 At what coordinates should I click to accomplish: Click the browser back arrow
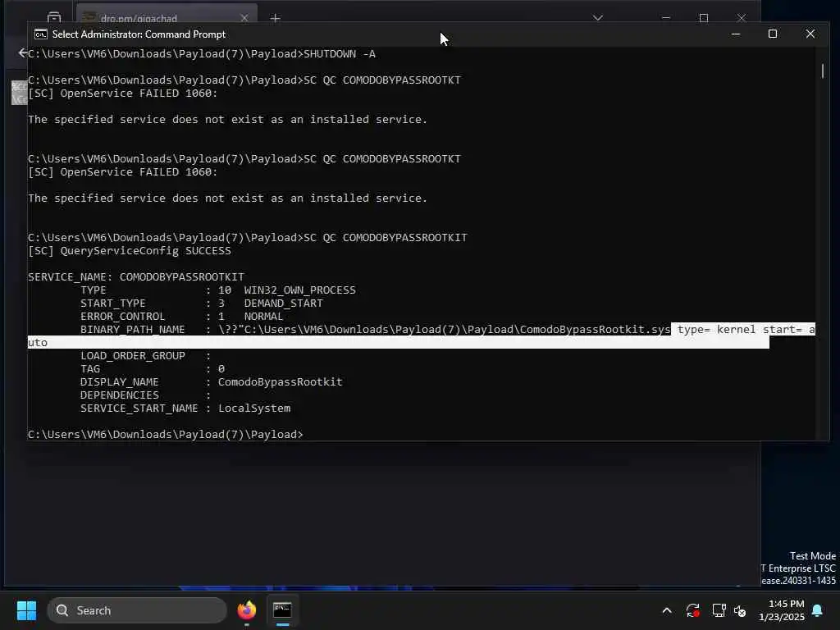click(22, 52)
